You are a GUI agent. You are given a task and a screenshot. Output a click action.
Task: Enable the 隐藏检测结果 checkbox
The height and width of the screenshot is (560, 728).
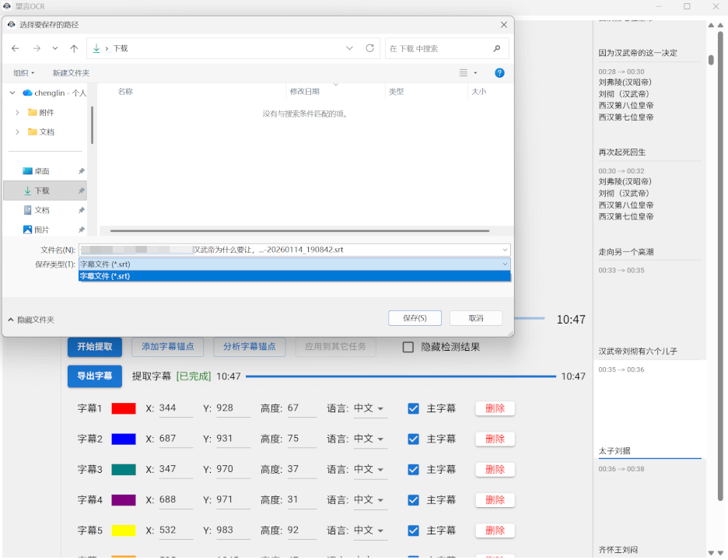click(x=408, y=347)
